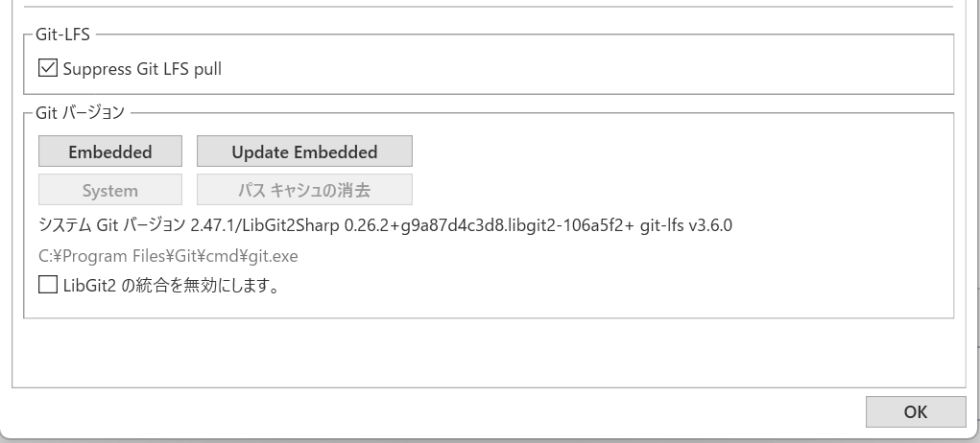Click blank space below the LibGit2 checkbox
Screen dimensions: 980x443
[480, 306]
